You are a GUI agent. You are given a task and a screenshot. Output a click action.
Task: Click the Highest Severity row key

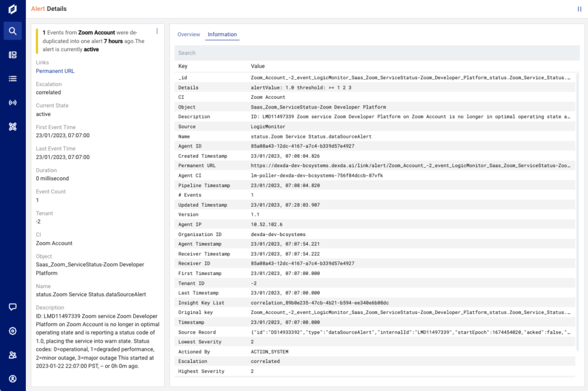[x=202, y=371]
